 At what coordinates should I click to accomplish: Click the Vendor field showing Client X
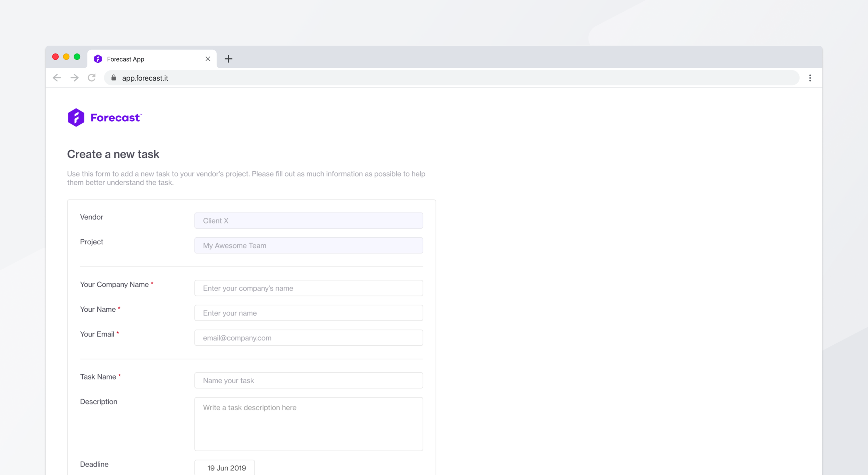[x=308, y=221]
